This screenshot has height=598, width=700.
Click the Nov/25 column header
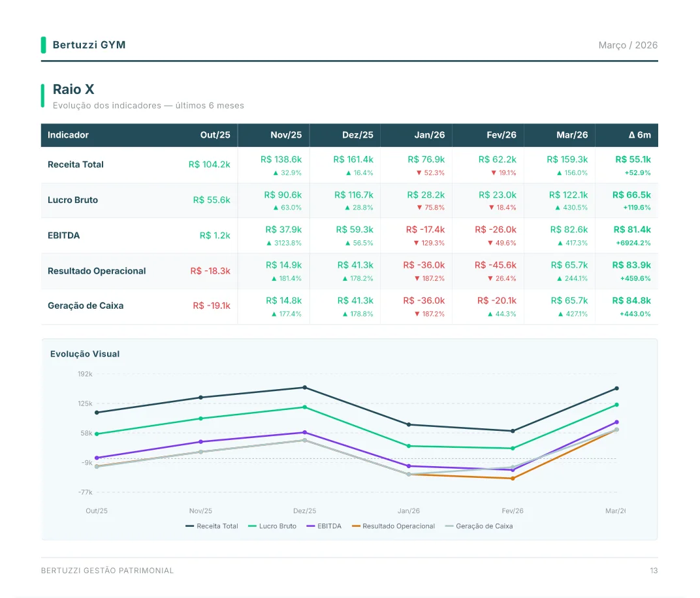click(x=286, y=134)
